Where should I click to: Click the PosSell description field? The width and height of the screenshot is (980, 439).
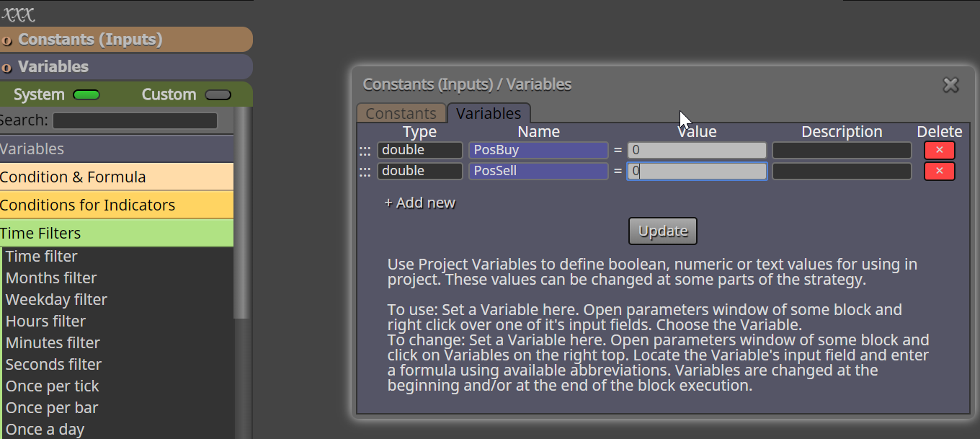click(842, 172)
